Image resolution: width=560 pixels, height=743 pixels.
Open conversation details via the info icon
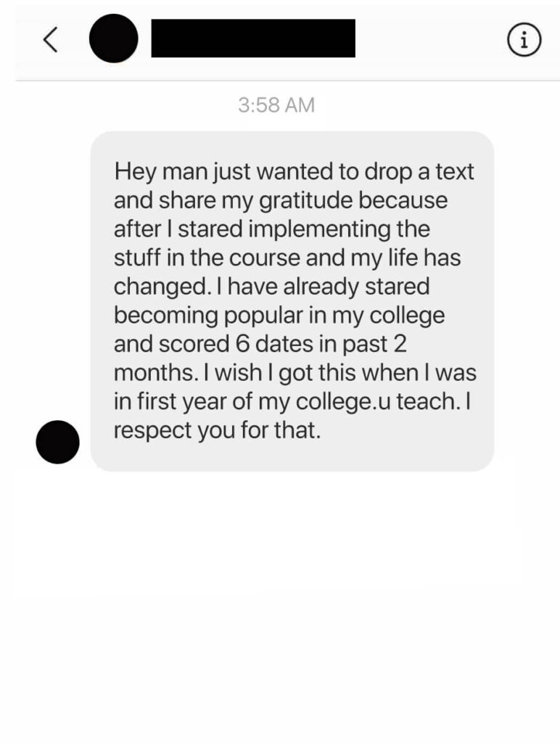click(524, 40)
